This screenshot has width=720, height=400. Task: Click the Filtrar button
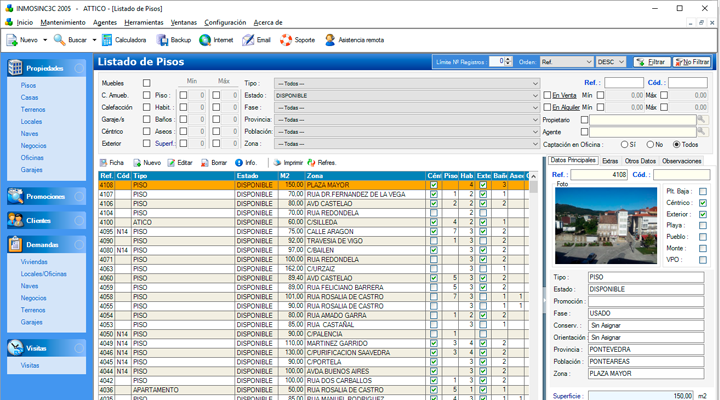[x=652, y=62]
